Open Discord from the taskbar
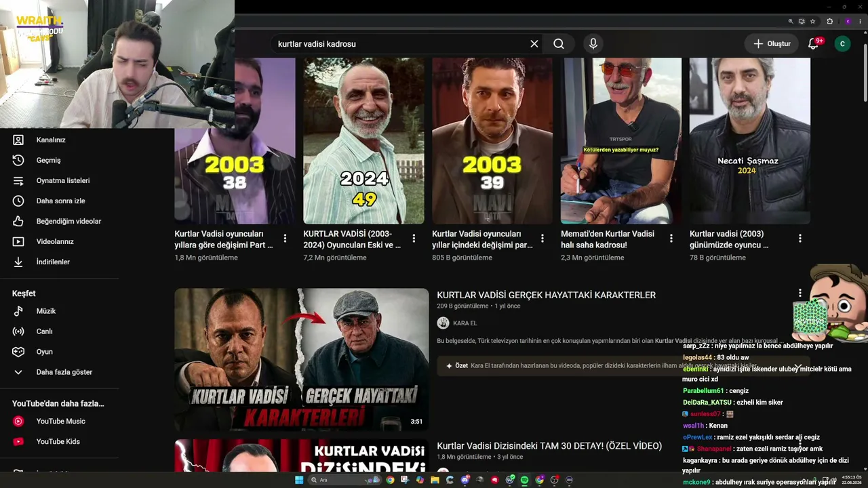The image size is (868, 488). (465, 480)
